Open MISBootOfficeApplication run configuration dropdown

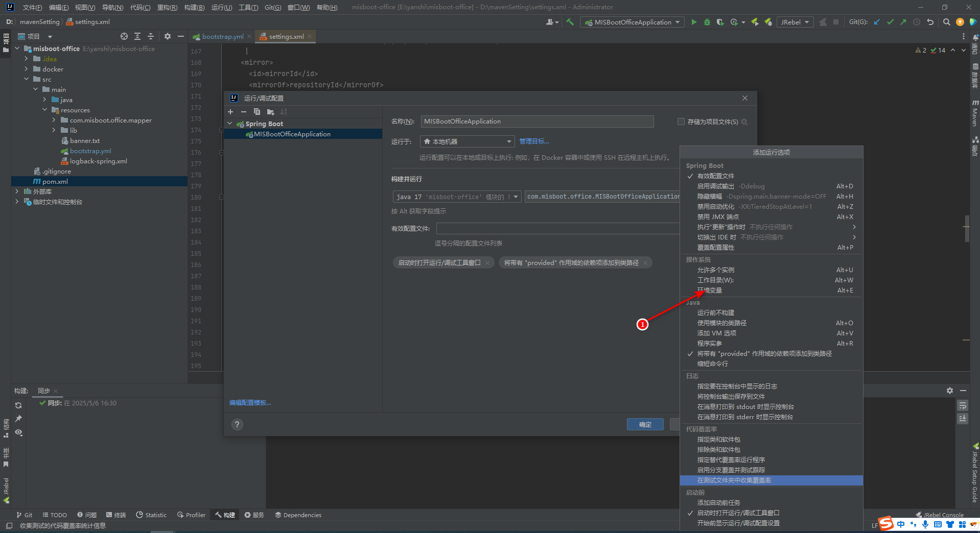click(632, 22)
